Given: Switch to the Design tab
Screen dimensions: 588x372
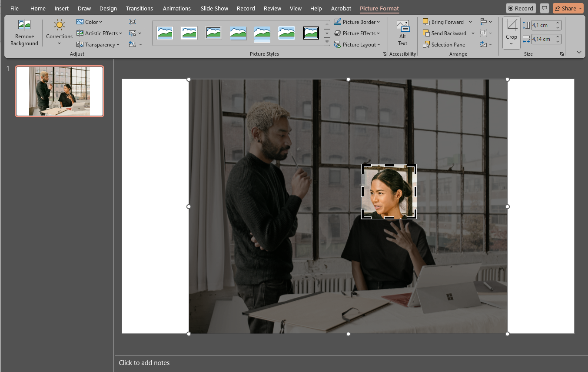Looking at the screenshot, I should [x=108, y=8].
